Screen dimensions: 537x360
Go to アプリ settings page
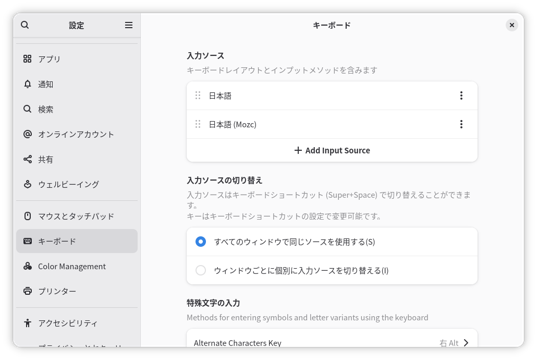tap(77, 59)
